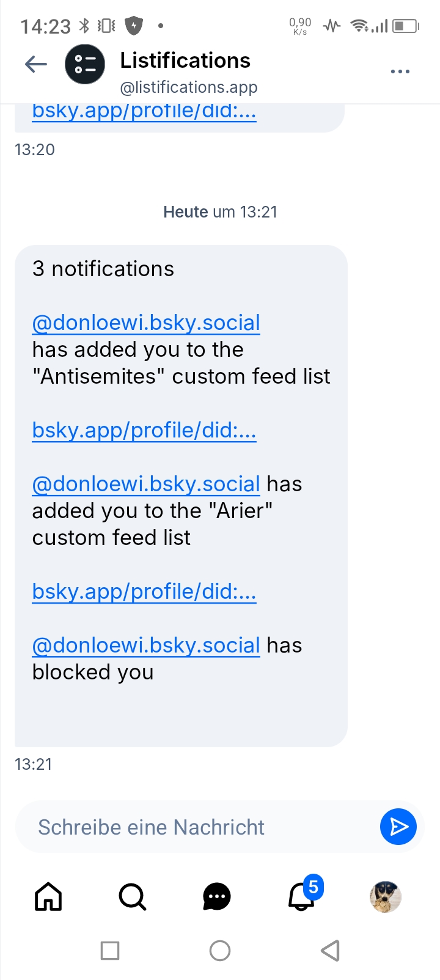Open the profile link below "Arier" notification

[144, 591]
